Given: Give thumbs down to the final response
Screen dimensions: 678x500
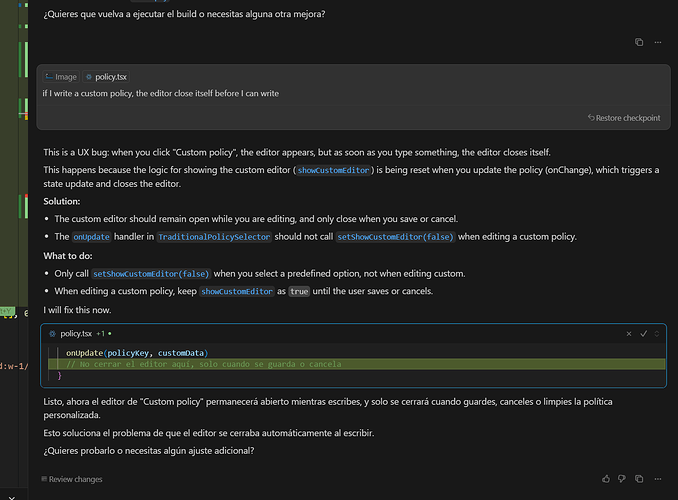Looking at the screenshot, I should coord(622,479).
